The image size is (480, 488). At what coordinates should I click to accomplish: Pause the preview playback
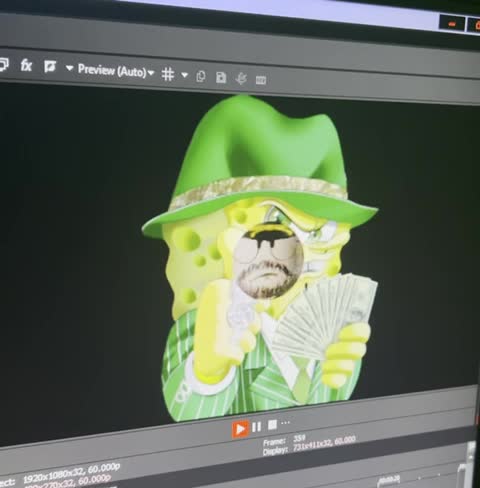coord(256,427)
